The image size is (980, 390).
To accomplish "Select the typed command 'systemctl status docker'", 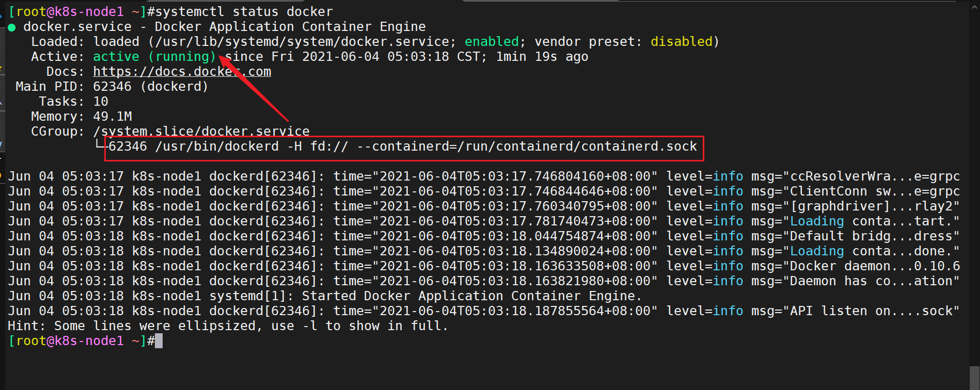I will tap(244, 11).
